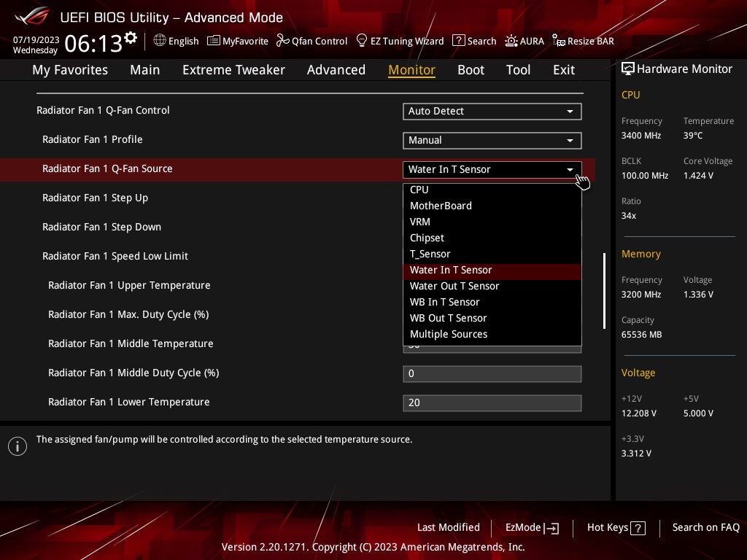This screenshot has width=747, height=560.
Task: Launch Qfan Control utility
Action: pyautogui.click(x=320, y=42)
